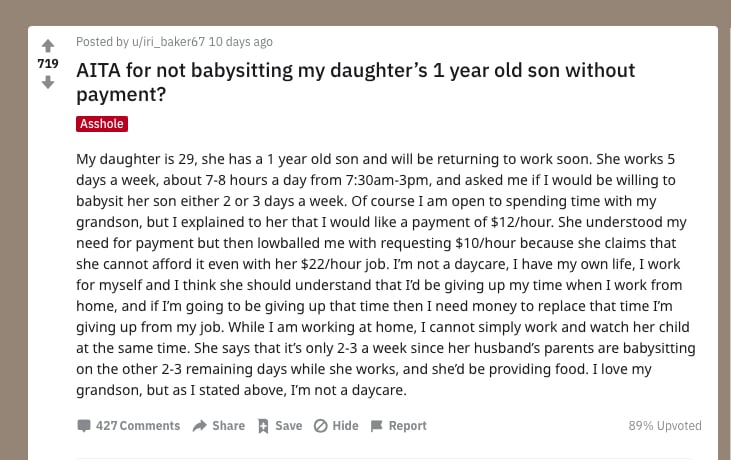This screenshot has width=731, height=460.
Task: Click the Share arrow icon
Action: (200, 425)
